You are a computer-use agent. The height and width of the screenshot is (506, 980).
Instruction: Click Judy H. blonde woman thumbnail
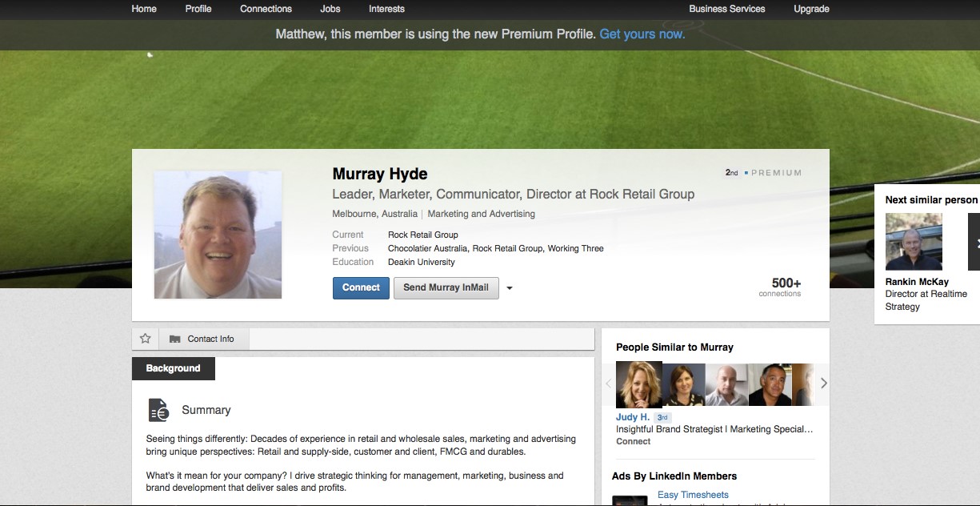pos(639,384)
